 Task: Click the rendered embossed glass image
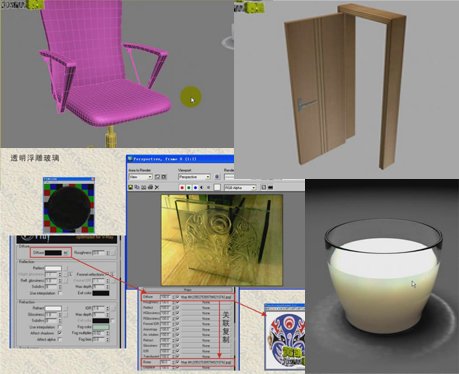pyautogui.click(x=222, y=240)
